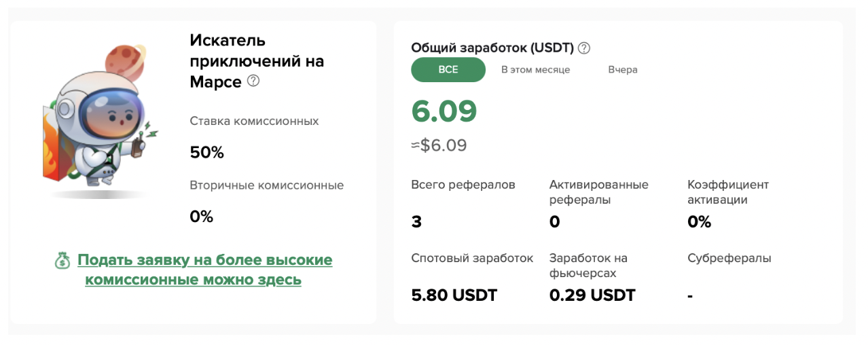
Task: Click the money bag icon near commission link
Action: tap(62, 260)
